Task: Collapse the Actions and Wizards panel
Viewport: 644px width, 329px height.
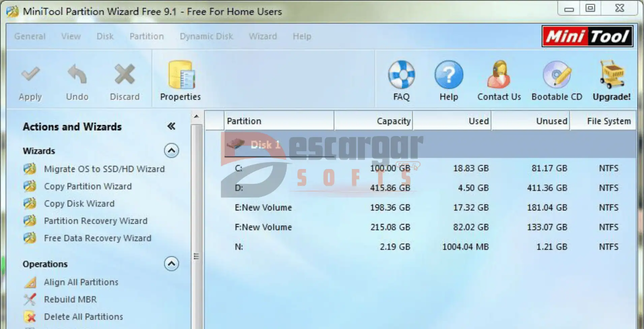Action: [171, 126]
